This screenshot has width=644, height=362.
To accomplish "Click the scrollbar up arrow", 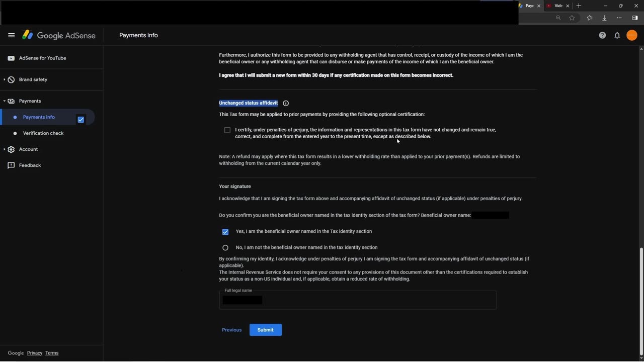I will pyautogui.click(x=641, y=49).
